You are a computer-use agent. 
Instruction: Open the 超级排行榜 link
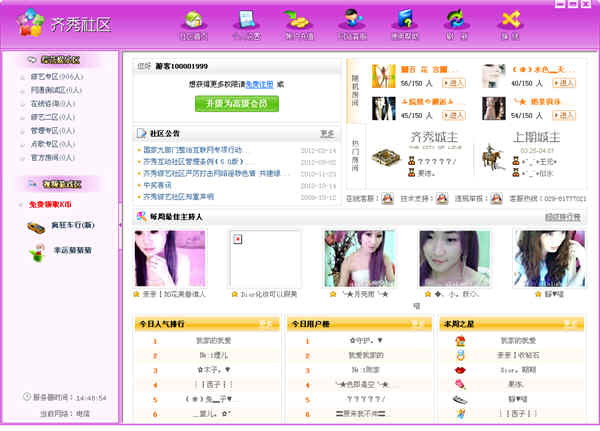(564, 216)
